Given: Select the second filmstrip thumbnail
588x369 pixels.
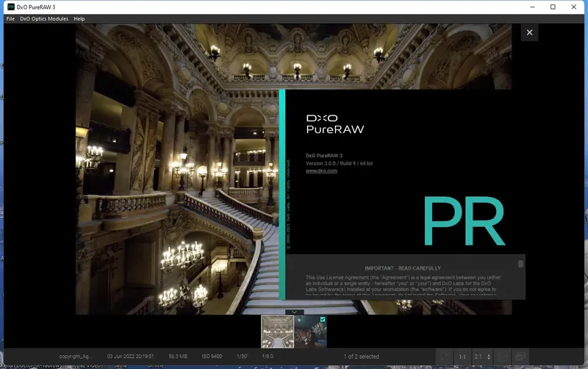Looking at the screenshot, I should (310, 332).
